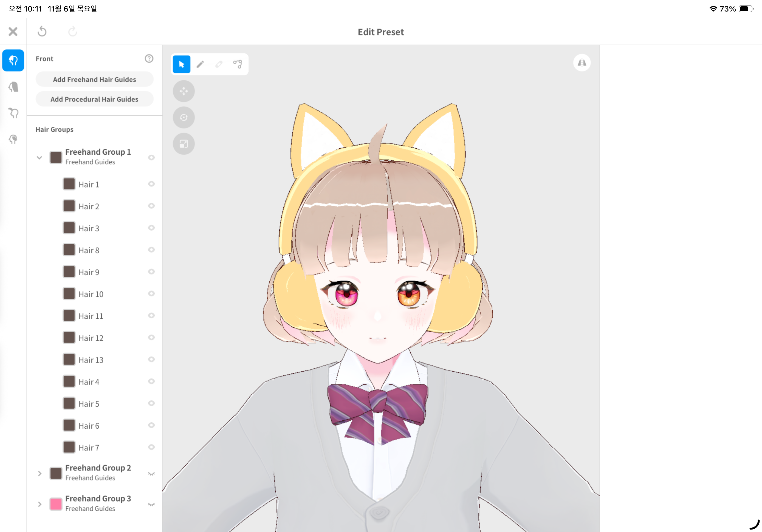Click the mirror symmetry icon
The height and width of the screenshot is (532, 762).
tap(582, 63)
